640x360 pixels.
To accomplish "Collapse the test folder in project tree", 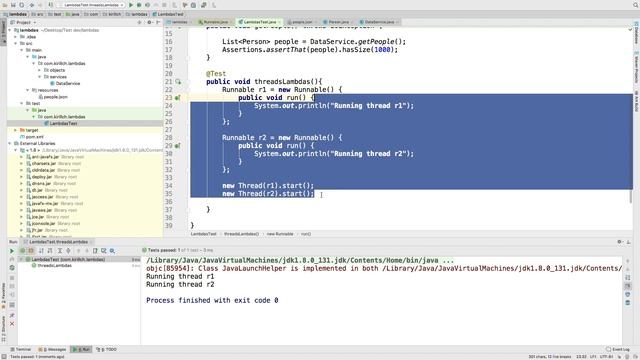I will [x=22, y=104].
